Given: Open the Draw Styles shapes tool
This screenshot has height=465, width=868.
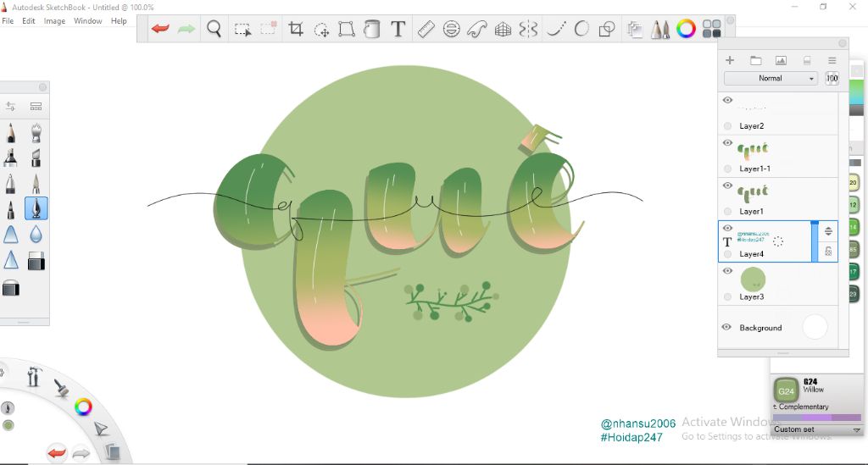Looking at the screenshot, I should (x=607, y=29).
